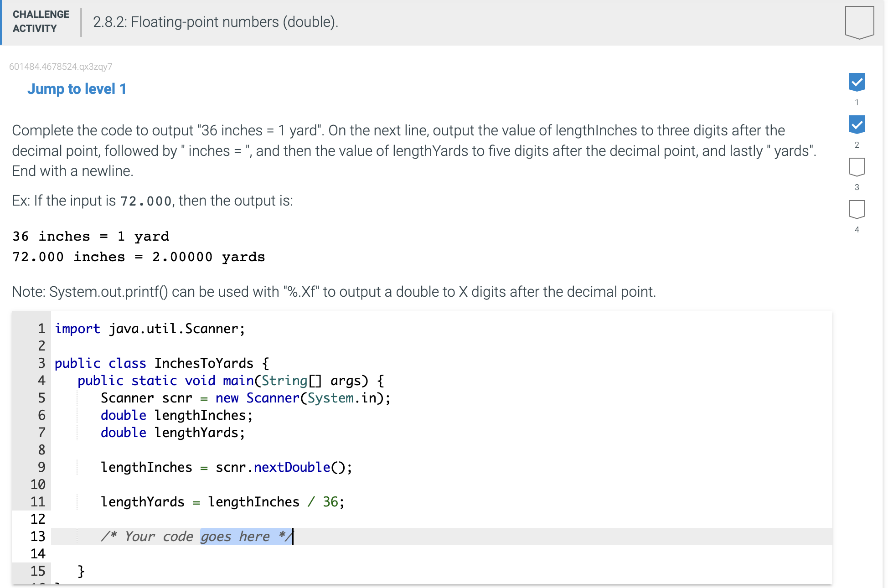Screen dimensions: 888x588
Task: Click the CHALLENGE ACTIVITY label
Action: (40, 21)
